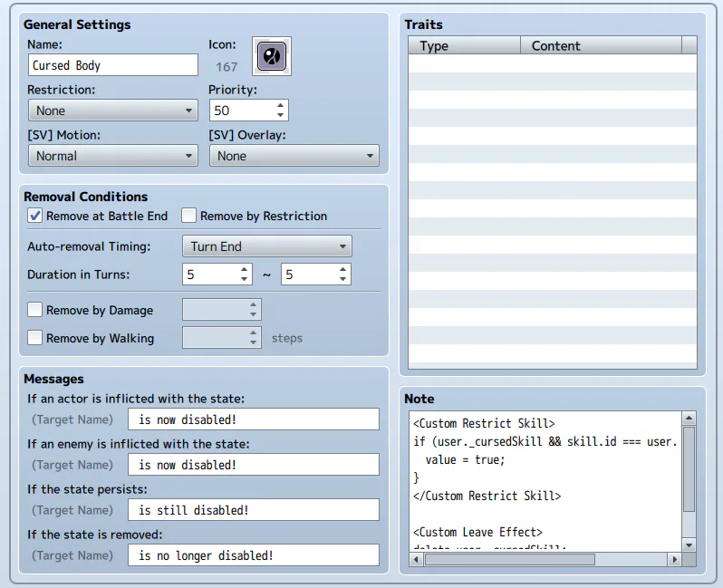Increase the Priority value with up arrow

[281, 105]
